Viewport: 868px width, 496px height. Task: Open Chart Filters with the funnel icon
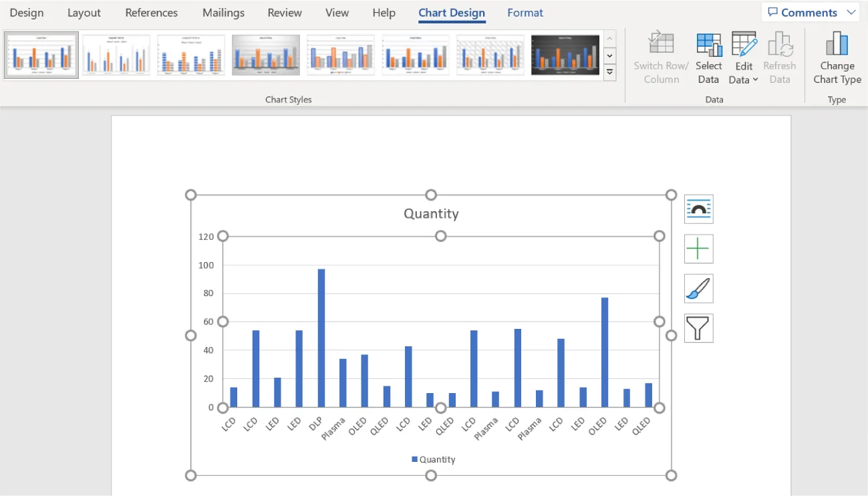coord(698,328)
